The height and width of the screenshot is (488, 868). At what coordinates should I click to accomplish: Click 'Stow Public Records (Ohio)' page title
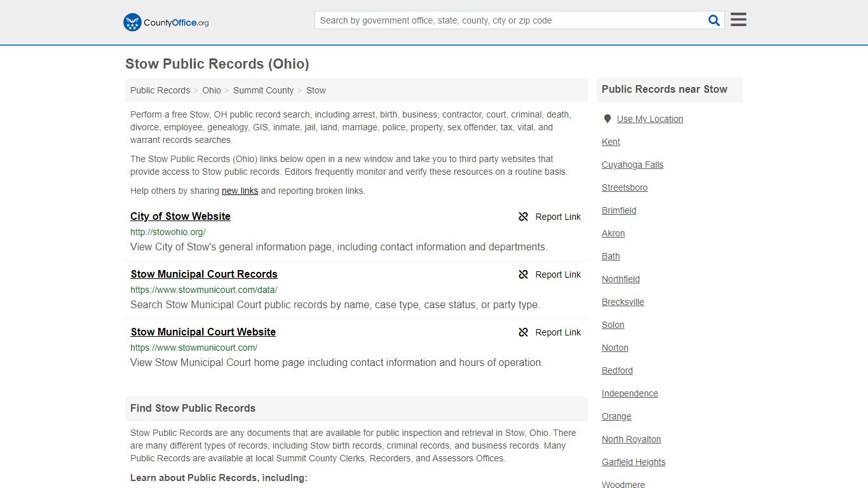(217, 64)
